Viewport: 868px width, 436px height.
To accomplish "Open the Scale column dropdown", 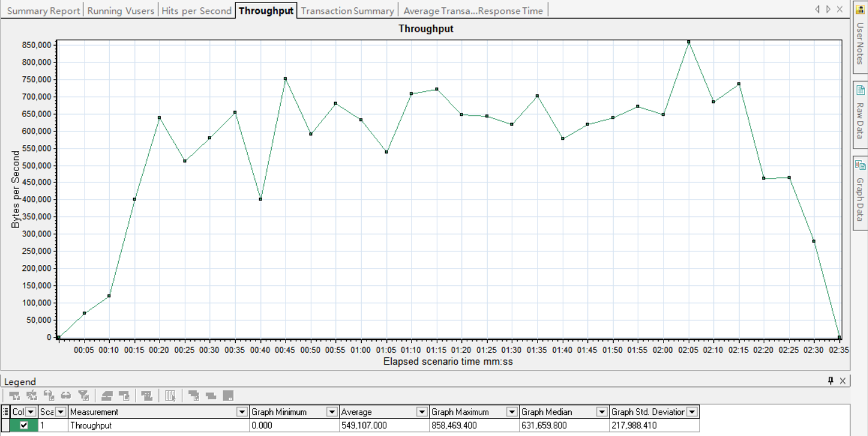I will 61,412.
